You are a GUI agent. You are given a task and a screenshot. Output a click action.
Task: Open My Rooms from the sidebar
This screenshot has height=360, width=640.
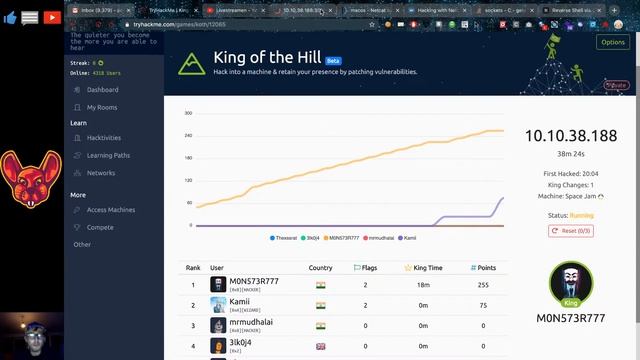(x=102, y=107)
